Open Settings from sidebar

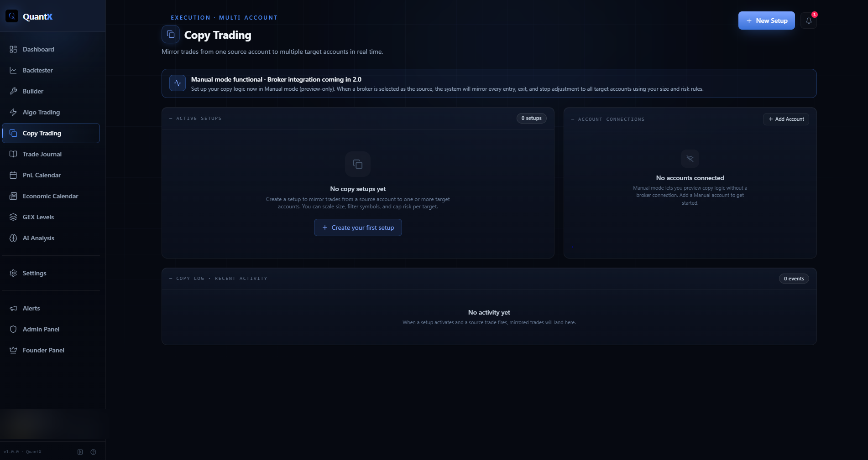(x=51, y=273)
